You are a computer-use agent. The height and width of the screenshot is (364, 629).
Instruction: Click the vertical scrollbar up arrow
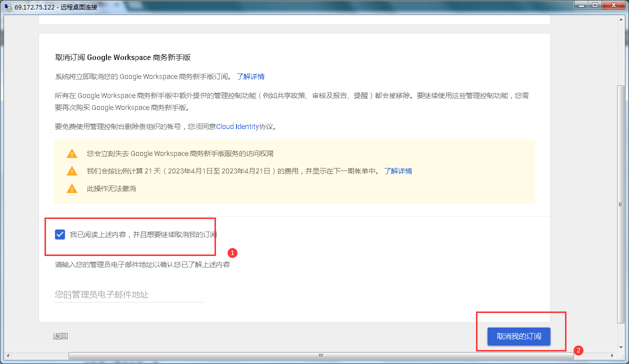click(621, 19)
